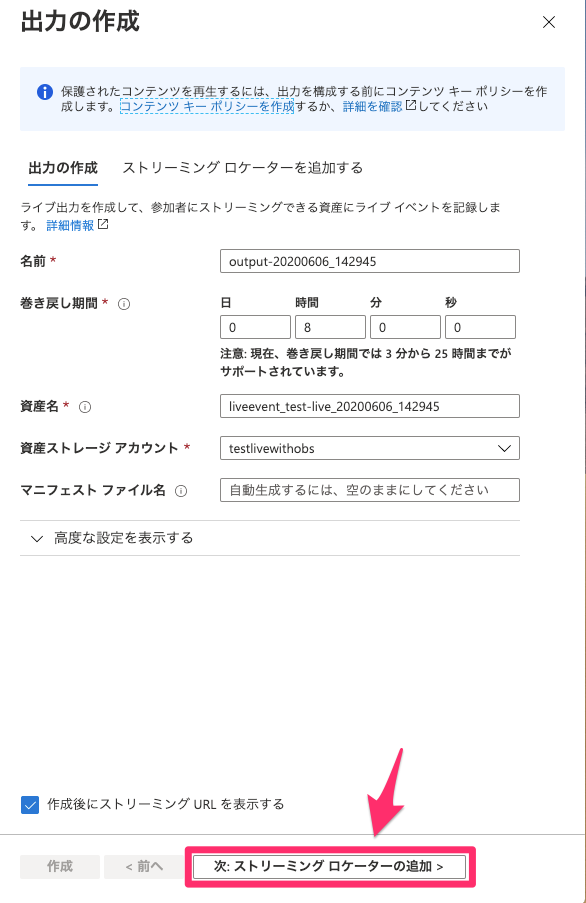Click 次: ストリーミング ロケーターの追加 button
Image resolution: width=586 pixels, height=903 pixels.
329,866
